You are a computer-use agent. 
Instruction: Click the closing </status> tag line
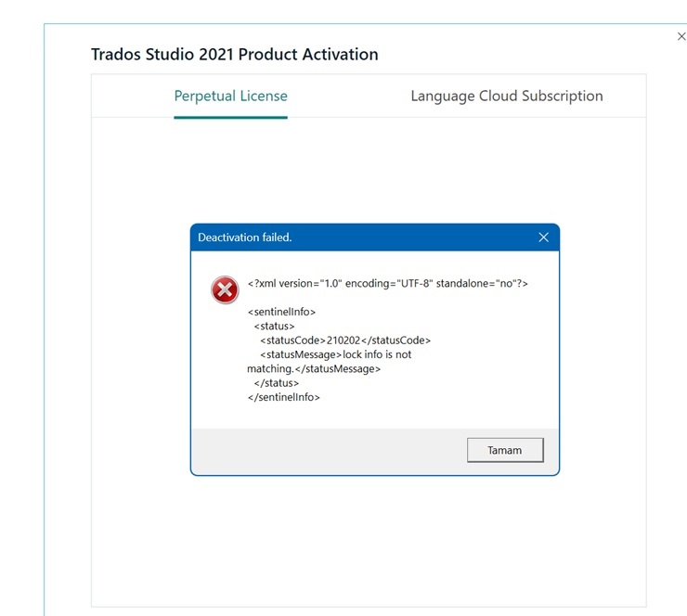pos(276,383)
